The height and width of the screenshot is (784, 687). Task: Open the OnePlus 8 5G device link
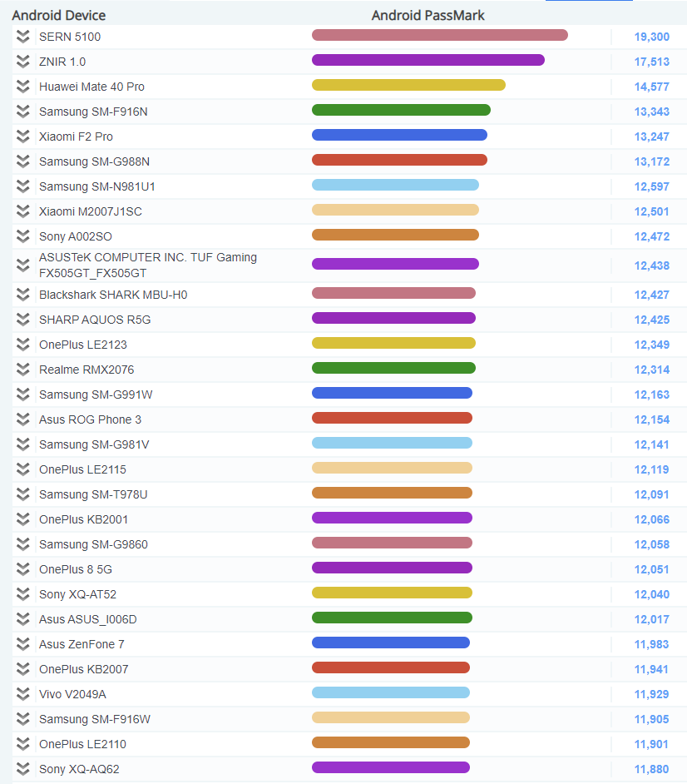coord(76,570)
